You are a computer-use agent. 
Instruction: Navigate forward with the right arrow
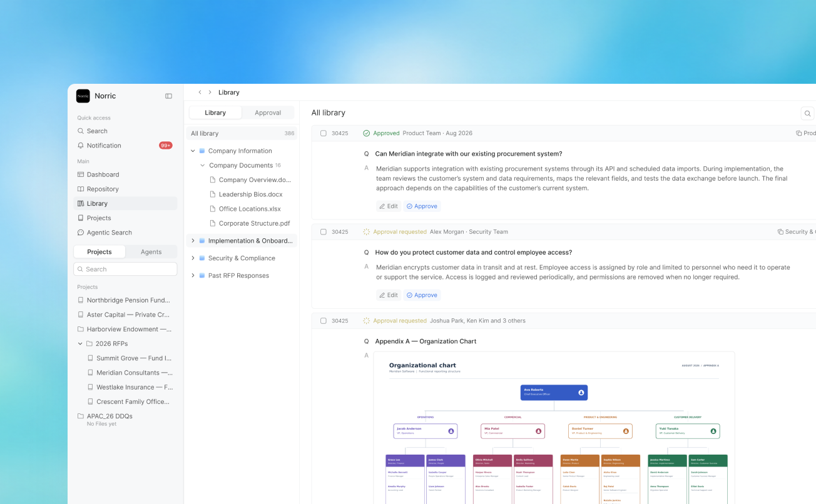[210, 93]
